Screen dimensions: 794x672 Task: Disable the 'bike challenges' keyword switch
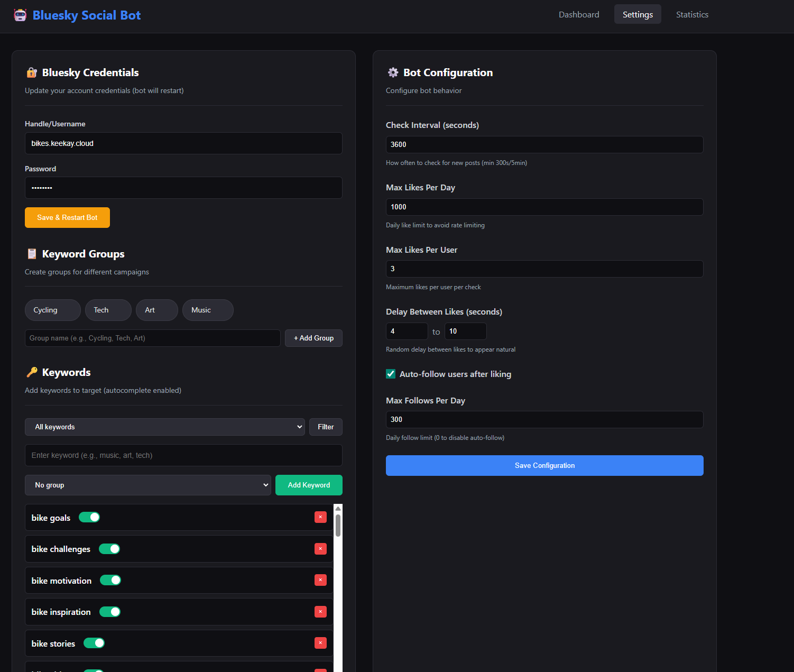point(109,549)
